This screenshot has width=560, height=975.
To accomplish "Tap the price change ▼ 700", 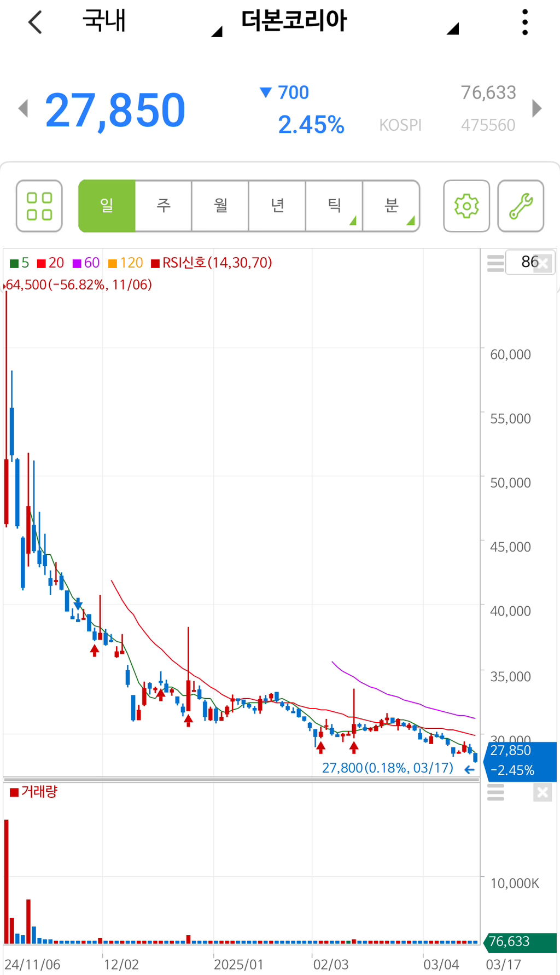I will point(284,92).
